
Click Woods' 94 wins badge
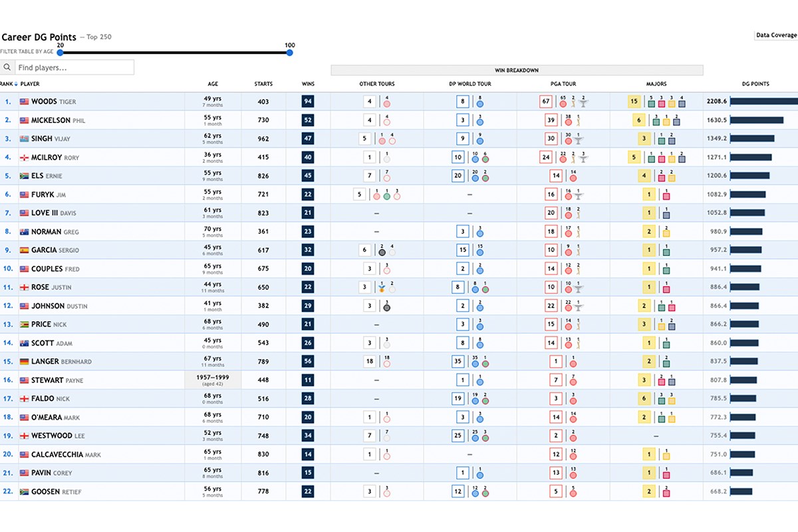click(308, 102)
